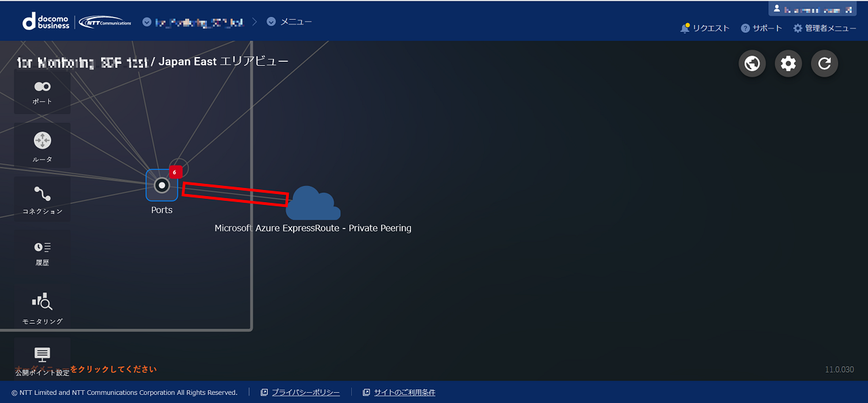Expand the tenant name dropdown in header
The width and height of the screenshot is (868, 403).
pos(193,22)
